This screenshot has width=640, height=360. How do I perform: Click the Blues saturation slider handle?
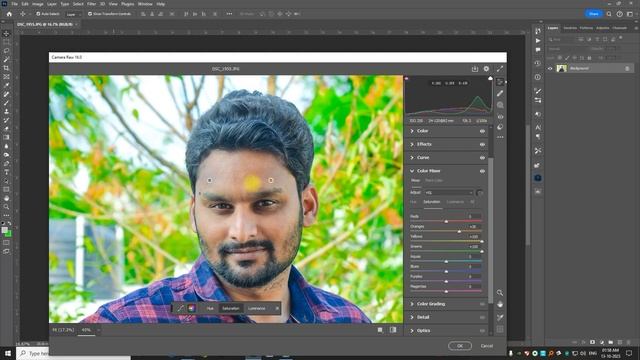coord(446,271)
